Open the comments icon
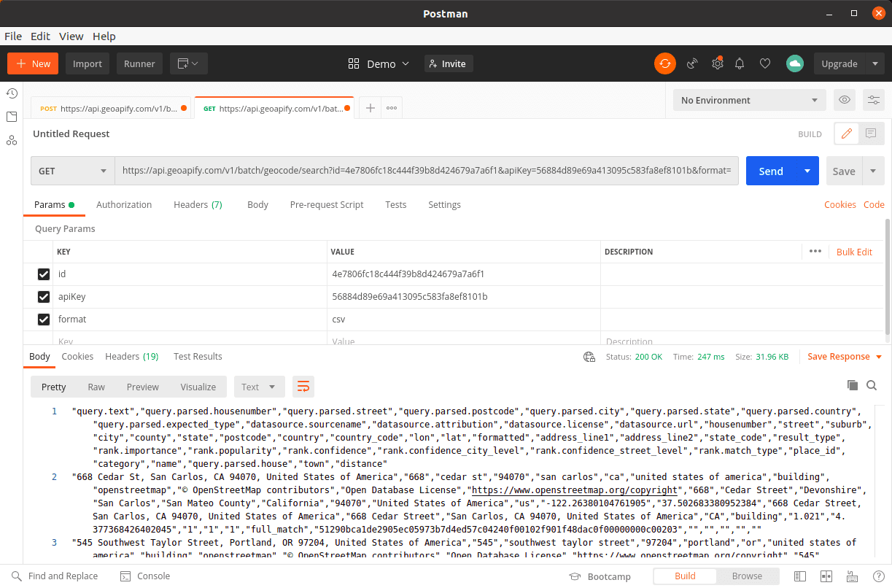The height and width of the screenshot is (588, 892). 871,134
